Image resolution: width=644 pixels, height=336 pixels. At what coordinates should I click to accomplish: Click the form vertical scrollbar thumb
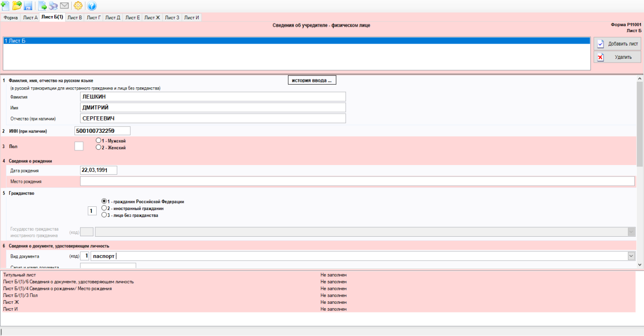click(x=640, y=124)
